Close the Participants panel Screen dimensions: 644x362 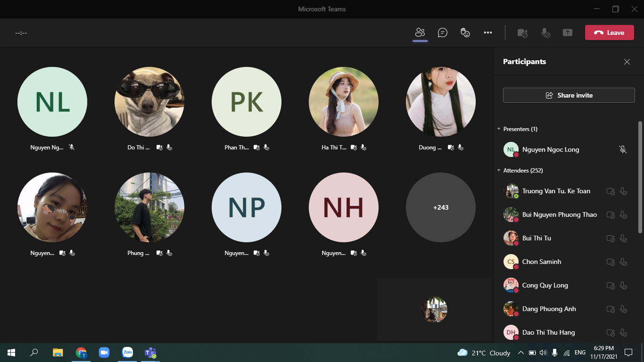tap(627, 62)
